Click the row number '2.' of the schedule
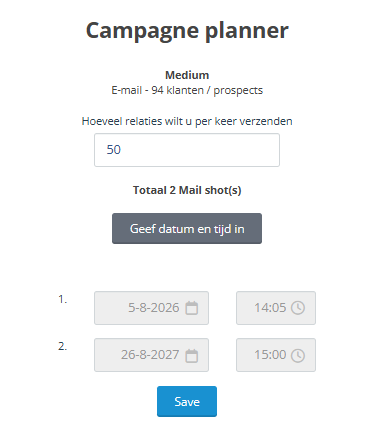Image resolution: width=384 pixels, height=438 pixels. pyautogui.click(x=62, y=346)
